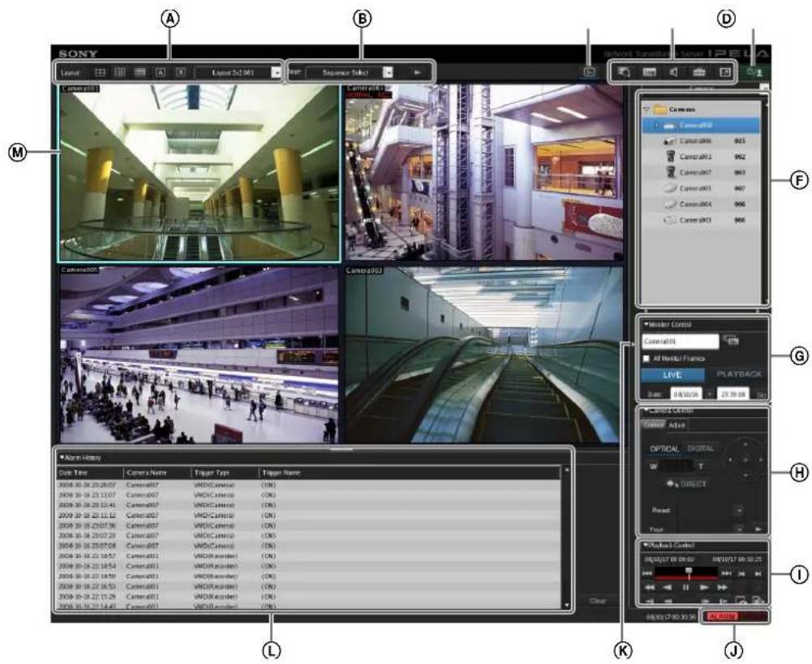This screenshot has height=664, width=812.
Task: Click the second icon in the top-right tool group
Action: tap(649, 72)
